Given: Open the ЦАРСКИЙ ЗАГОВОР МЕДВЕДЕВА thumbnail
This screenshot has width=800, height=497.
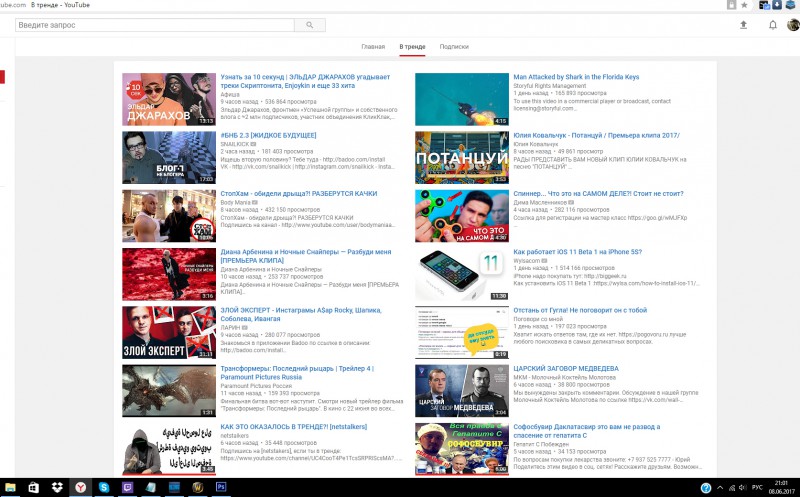Looking at the screenshot, I should point(462,391).
